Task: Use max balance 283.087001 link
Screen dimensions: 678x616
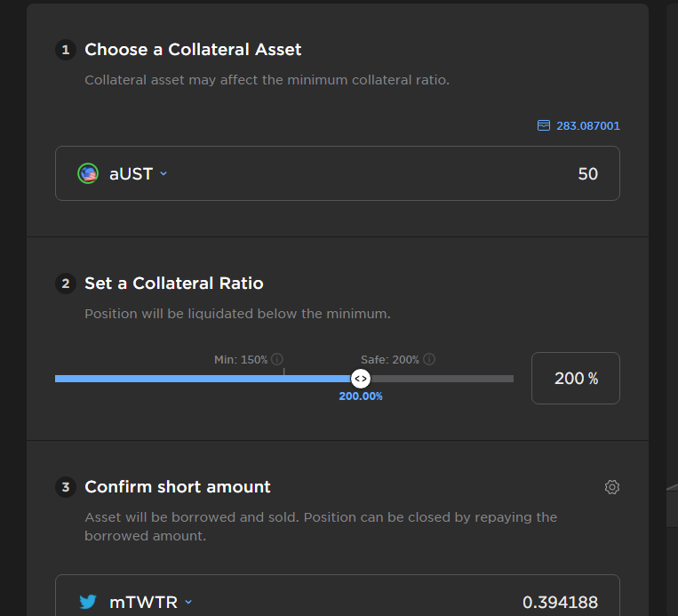Action: (x=587, y=126)
